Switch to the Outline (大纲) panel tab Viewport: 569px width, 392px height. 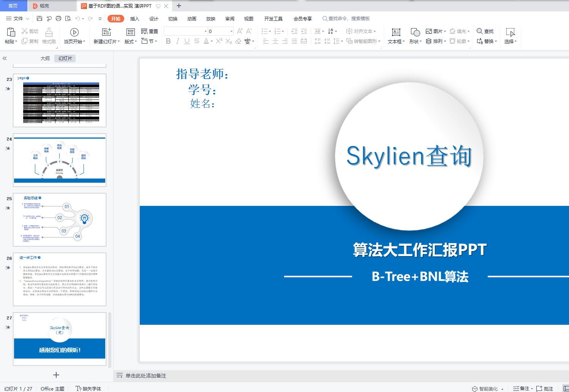(45, 58)
